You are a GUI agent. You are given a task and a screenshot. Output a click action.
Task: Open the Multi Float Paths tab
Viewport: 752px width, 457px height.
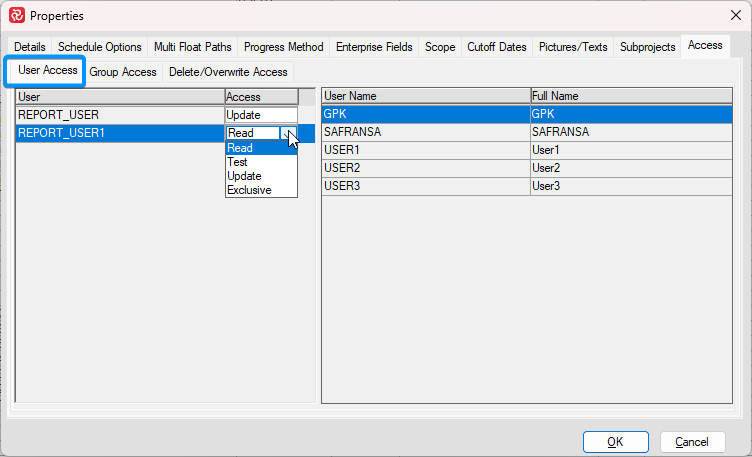pyautogui.click(x=194, y=47)
